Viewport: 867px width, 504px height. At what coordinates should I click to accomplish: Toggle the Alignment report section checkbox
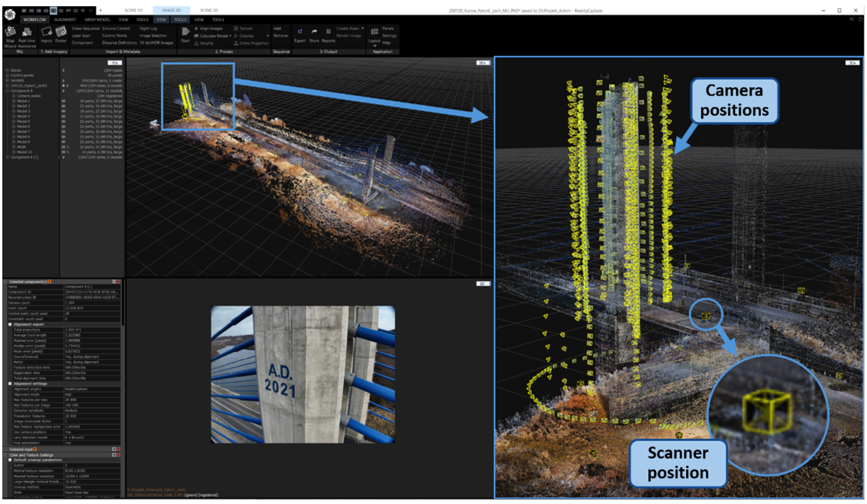[10, 324]
